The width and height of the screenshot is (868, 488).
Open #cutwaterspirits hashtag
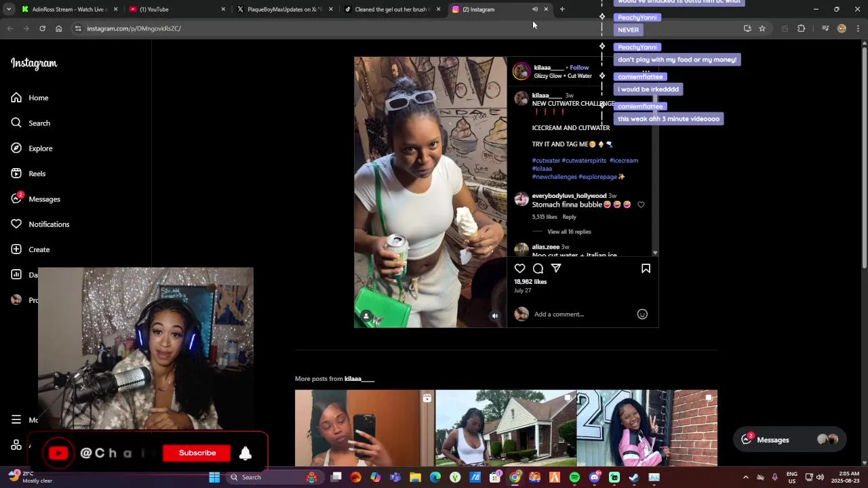click(584, 161)
